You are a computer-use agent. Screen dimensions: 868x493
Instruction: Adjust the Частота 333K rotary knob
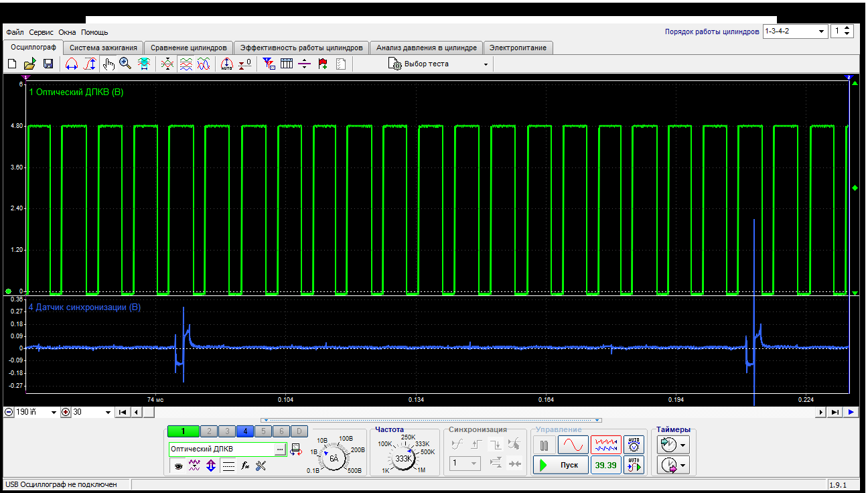tap(404, 459)
